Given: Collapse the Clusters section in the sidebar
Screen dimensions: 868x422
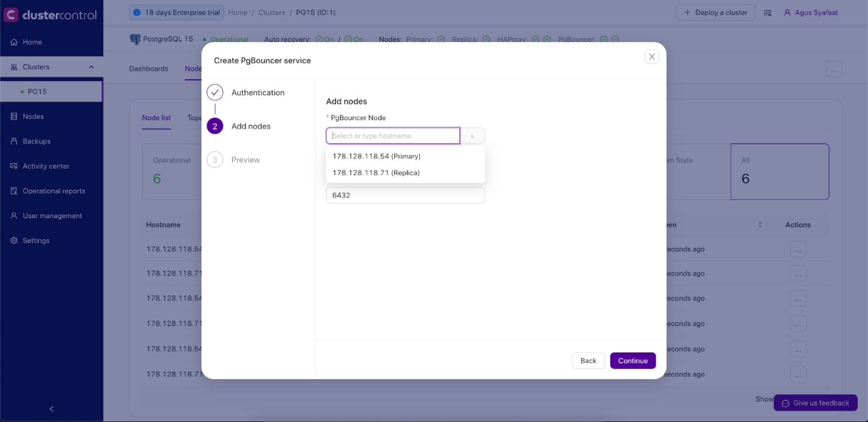Looking at the screenshot, I should click(x=91, y=66).
